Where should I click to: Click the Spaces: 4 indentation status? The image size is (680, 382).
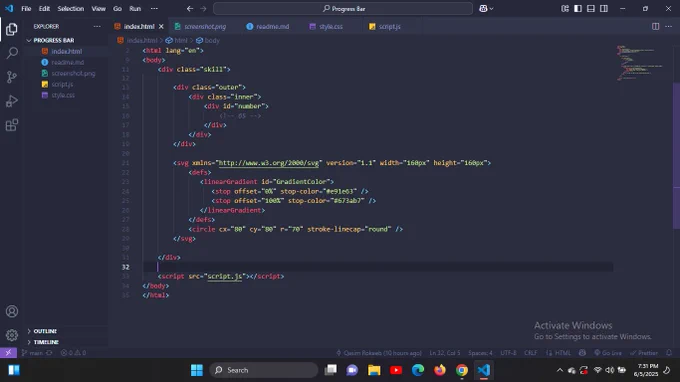pos(481,353)
